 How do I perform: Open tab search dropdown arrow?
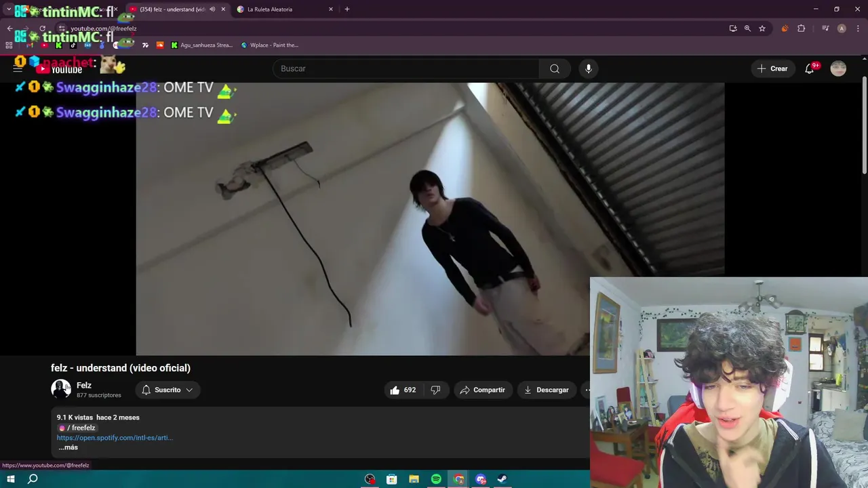pyautogui.click(x=9, y=9)
